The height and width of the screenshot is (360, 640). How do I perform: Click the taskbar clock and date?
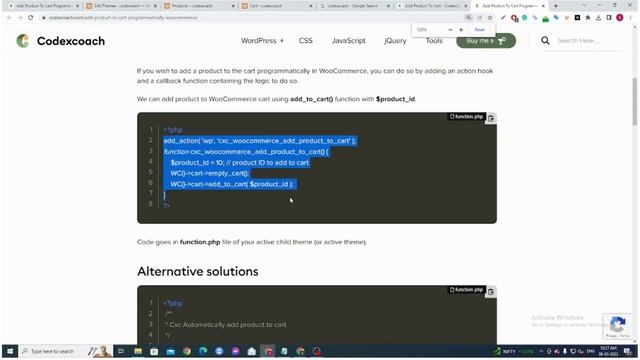[608, 351]
